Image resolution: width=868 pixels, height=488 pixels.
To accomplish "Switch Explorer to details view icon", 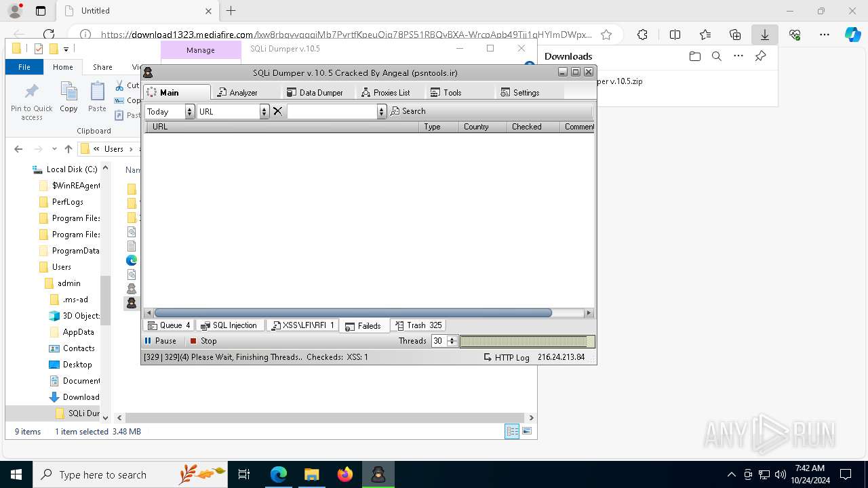I will click(x=512, y=431).
